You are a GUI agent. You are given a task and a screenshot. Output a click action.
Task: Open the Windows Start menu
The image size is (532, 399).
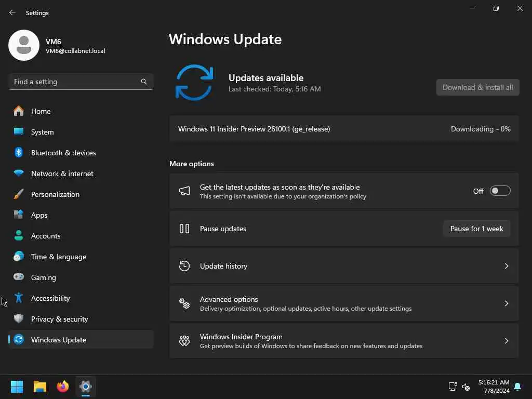pyautogui.click(x=17, y=387)
